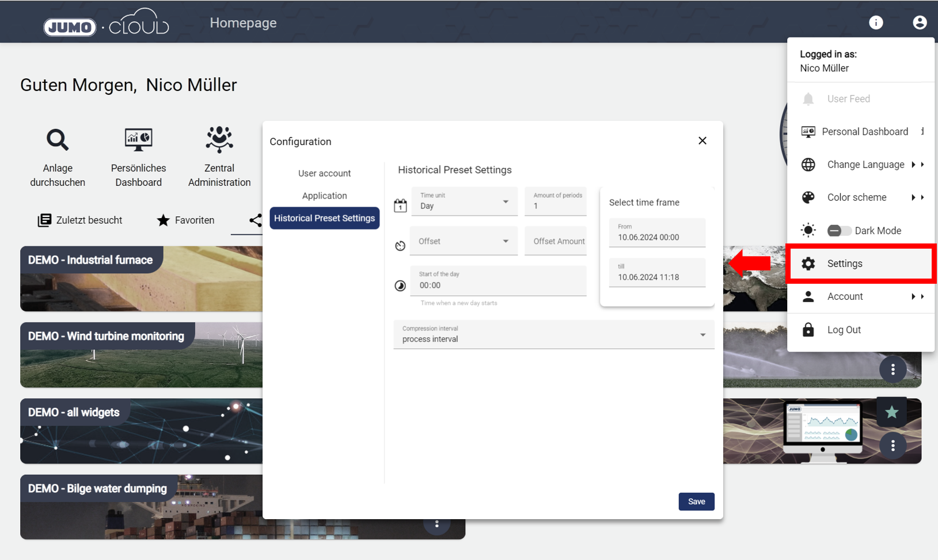Screen dimensions: 938x560
Task: Open the Offset dropdown
Action: coord(464,241)
